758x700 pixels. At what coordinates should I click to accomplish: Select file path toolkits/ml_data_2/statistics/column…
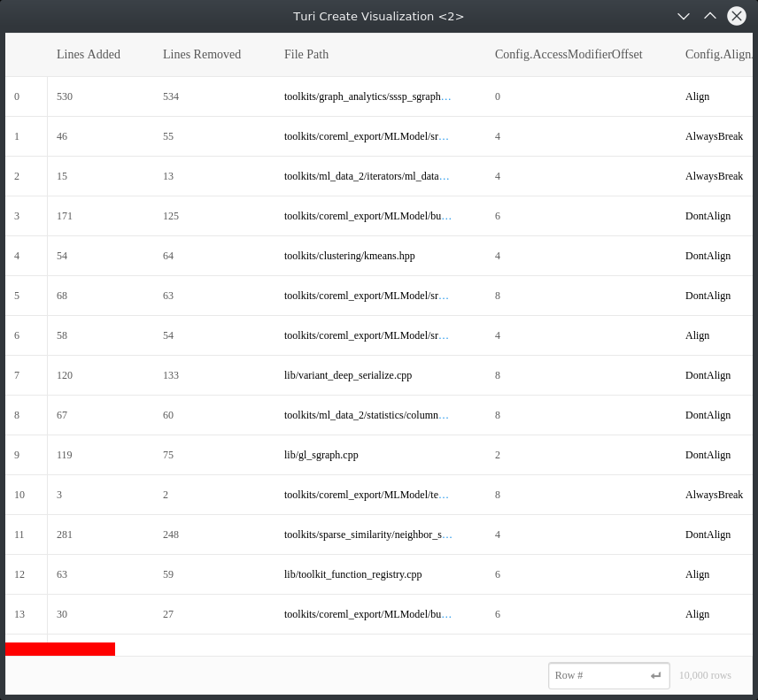(x=367, y=415)
